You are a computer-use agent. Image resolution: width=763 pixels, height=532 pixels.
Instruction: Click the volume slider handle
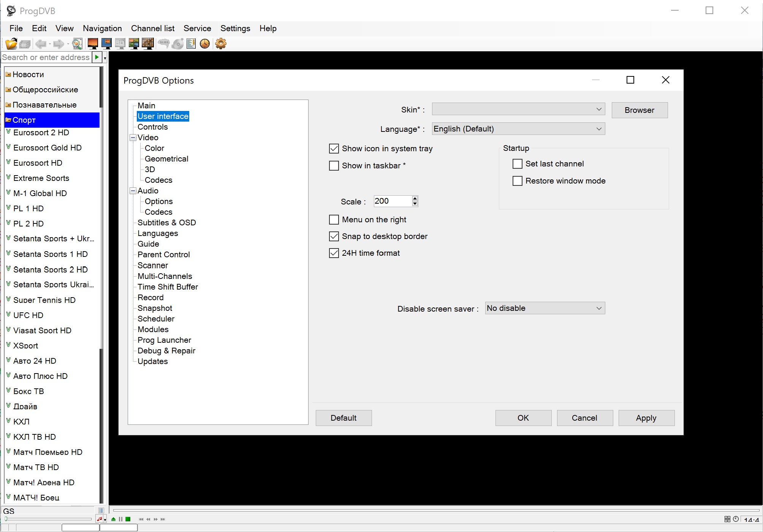pyautogui.click(x=6, y=519)
